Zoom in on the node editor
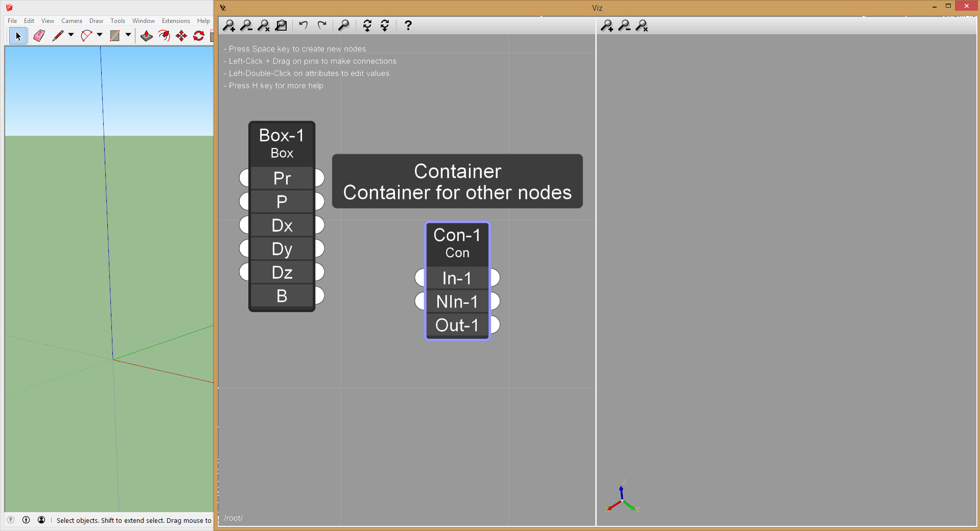The height and width of the screenshot is (531, 980). pyautogui.click(x=229, y=26)
